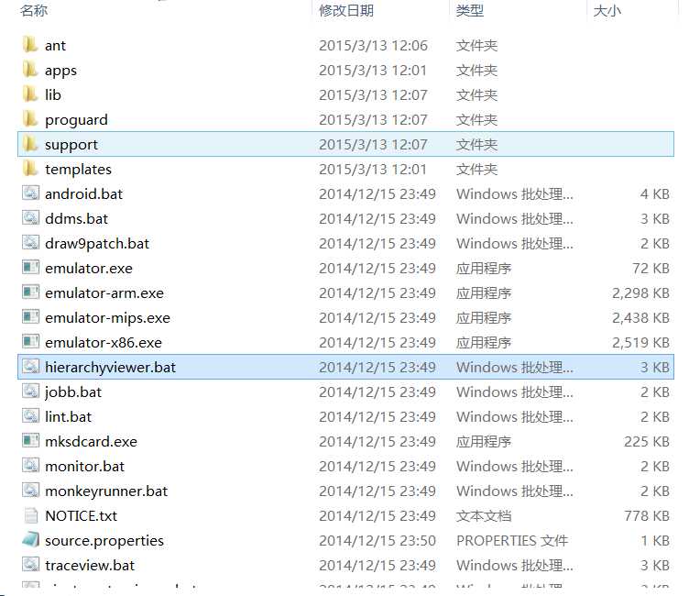
Task: Select the folder name lib
Action: pyautogui.click(x=53, y=94)
